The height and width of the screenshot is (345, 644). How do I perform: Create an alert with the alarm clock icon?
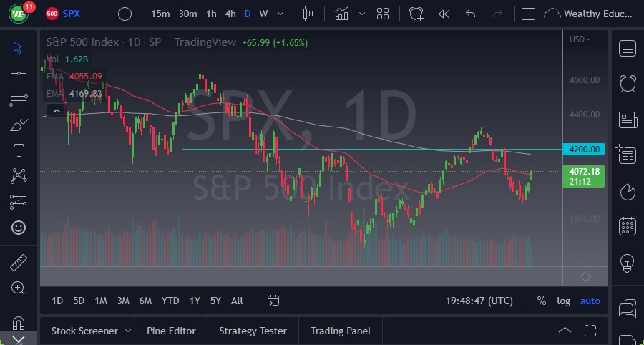click(416, 14)
